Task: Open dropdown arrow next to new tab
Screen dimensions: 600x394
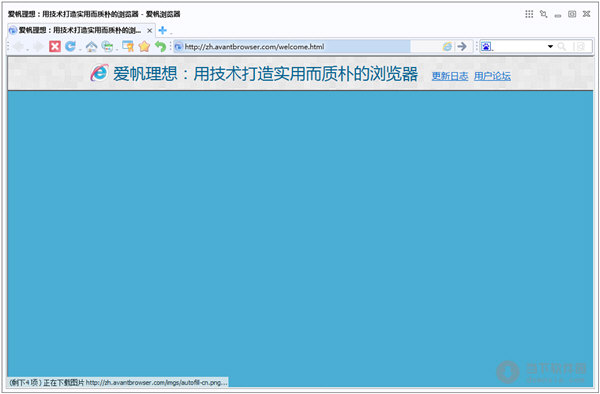Action: (171, 33)
